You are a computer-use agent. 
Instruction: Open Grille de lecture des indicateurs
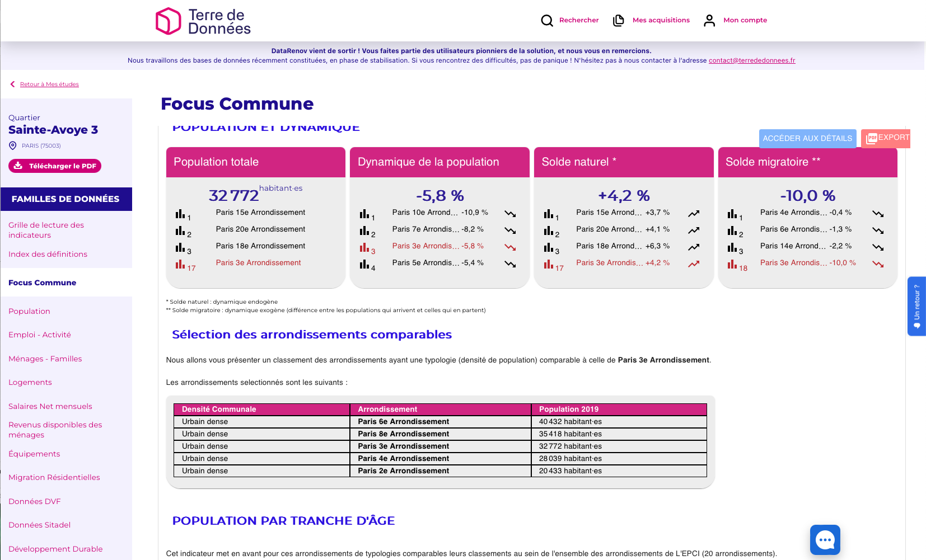46,230
